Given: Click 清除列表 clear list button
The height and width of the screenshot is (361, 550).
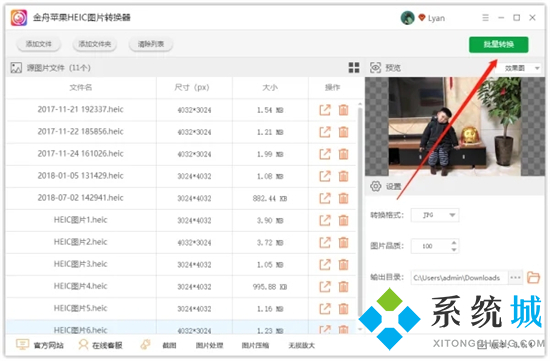Looking at the screenshot, I should point(151,44).
